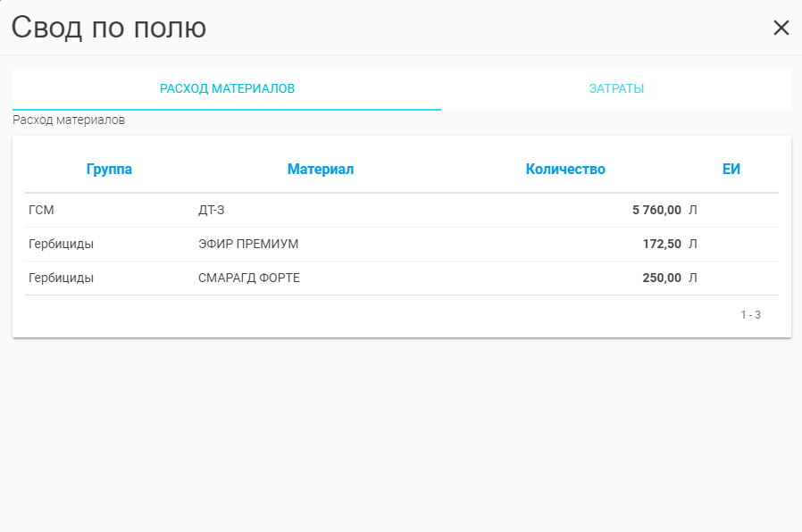Click the Количество column header

click(x=565, y=170)
